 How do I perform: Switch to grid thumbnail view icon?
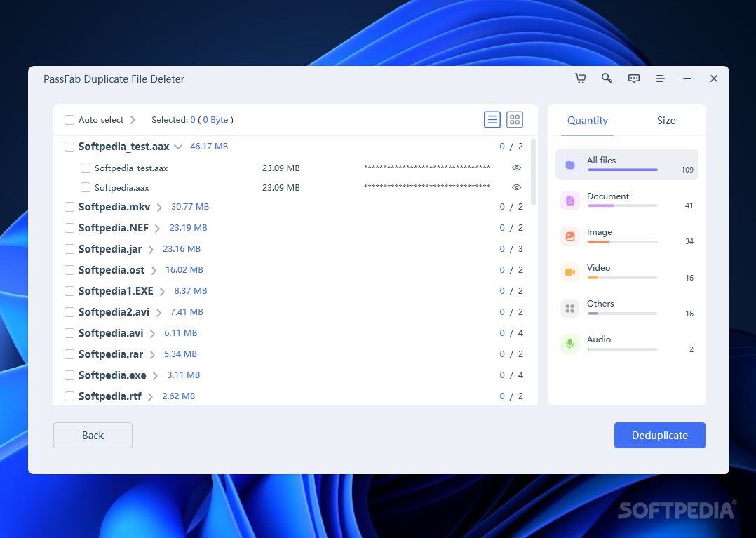click(515, 119)
